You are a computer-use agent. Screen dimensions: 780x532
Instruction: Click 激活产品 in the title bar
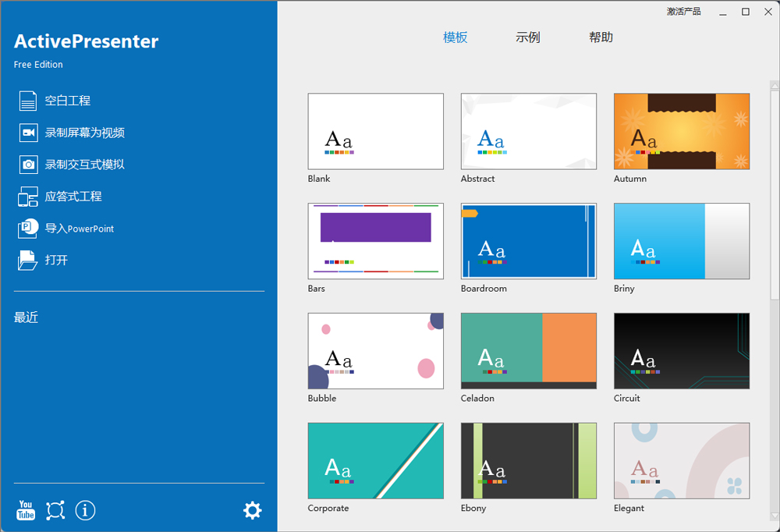tap(684, 12)
